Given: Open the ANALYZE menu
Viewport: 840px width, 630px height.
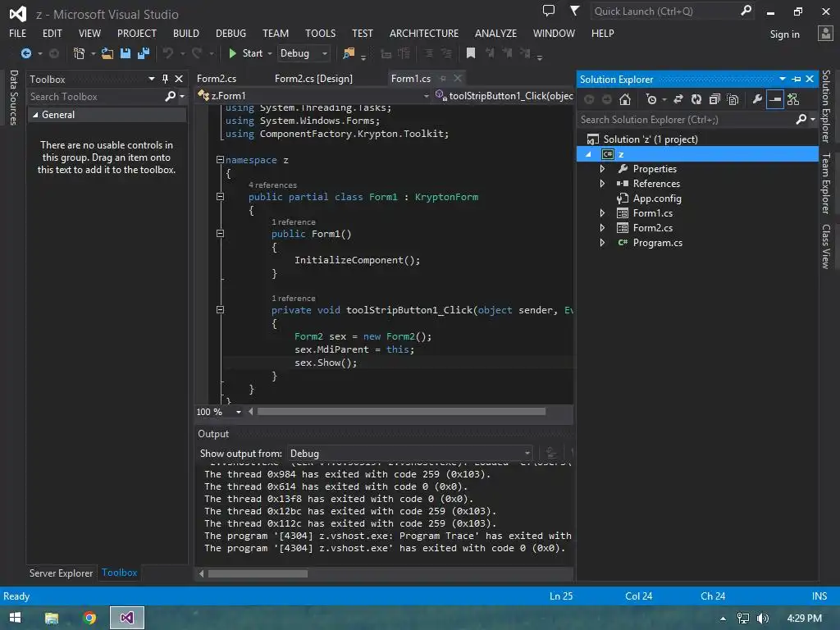Looking at the screenshot, I should [495, 33].
